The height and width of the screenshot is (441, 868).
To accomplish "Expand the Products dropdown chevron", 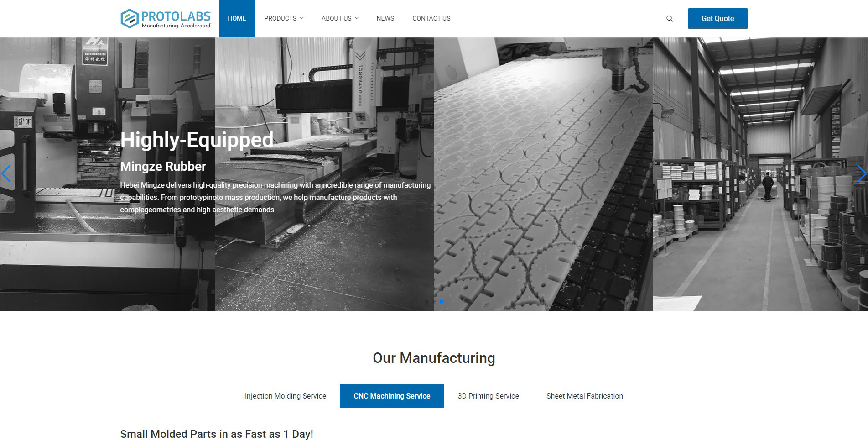I will [301, 18].
